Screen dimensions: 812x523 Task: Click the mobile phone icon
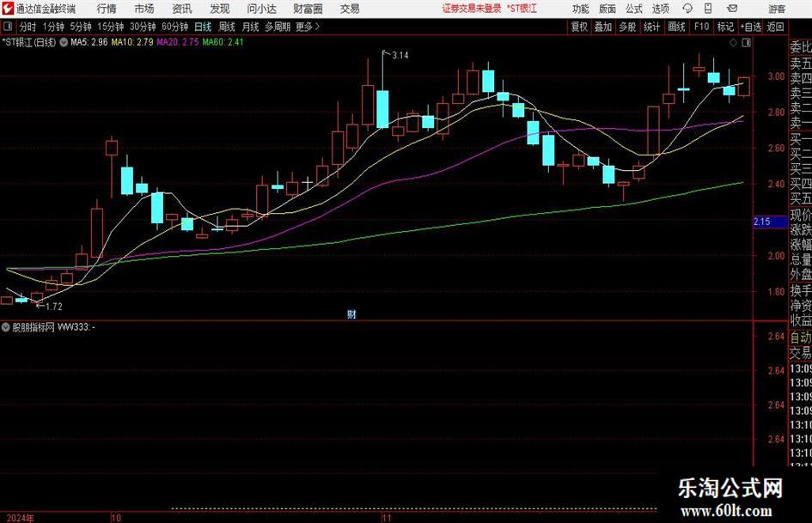(x=708, y=9)
